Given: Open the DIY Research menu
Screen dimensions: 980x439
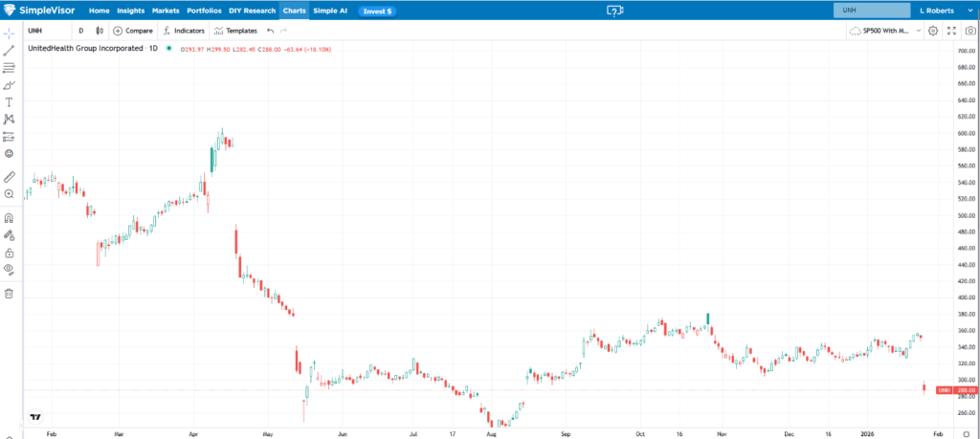Looking at the screenshot, I should pyautogui.click(x=252, y=10).
